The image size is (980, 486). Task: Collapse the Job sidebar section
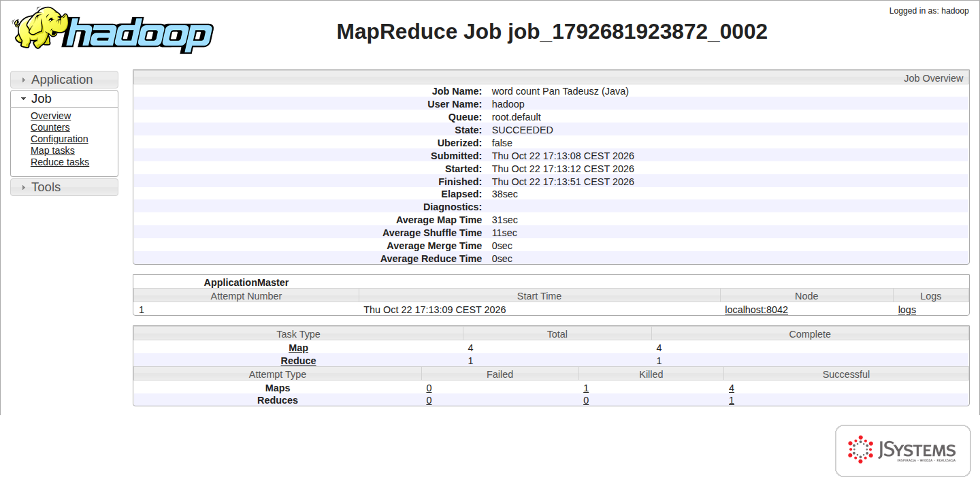[x=64, y=99]
